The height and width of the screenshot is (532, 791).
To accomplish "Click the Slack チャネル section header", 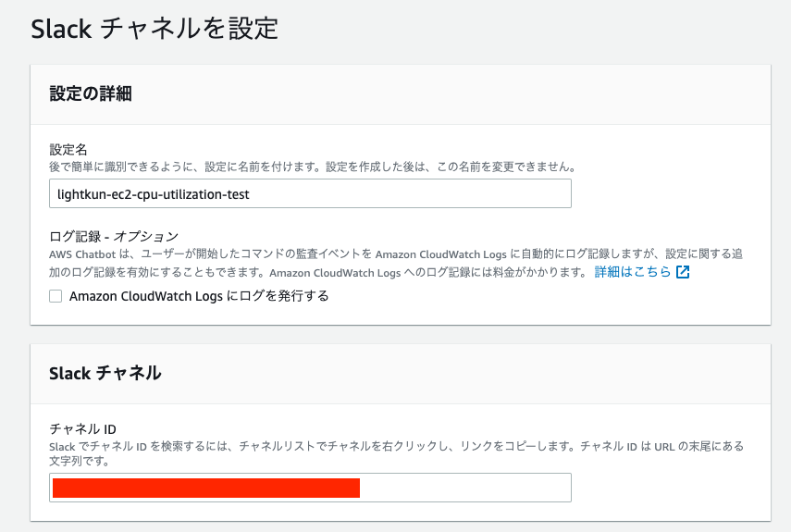I will click(x=105, y=373).
